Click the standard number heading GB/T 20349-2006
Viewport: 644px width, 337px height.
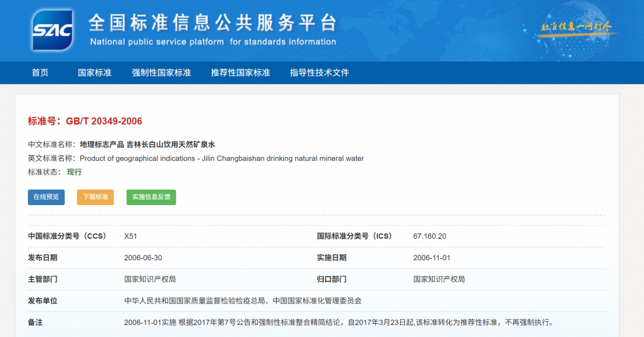coord(85,121)
